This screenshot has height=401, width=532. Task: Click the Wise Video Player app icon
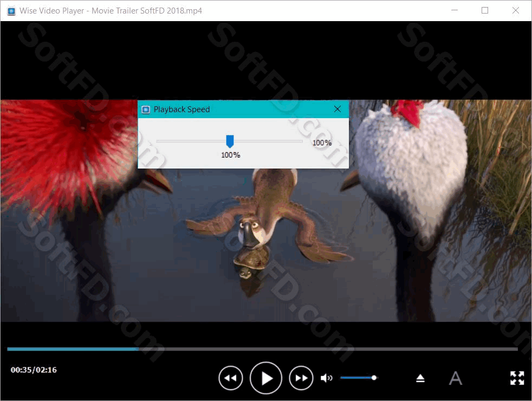pyautogui.click(x=11, y=11)
